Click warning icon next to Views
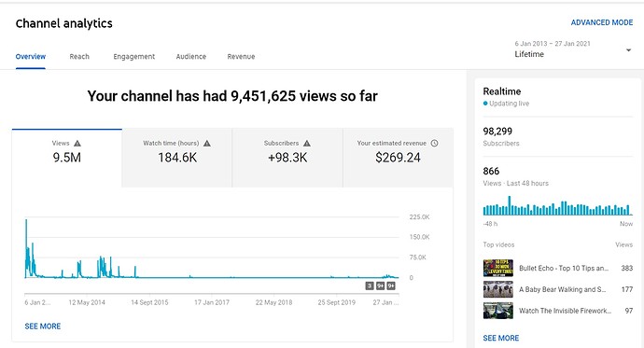Screen dimensions: 644x348 coord(77,144)
